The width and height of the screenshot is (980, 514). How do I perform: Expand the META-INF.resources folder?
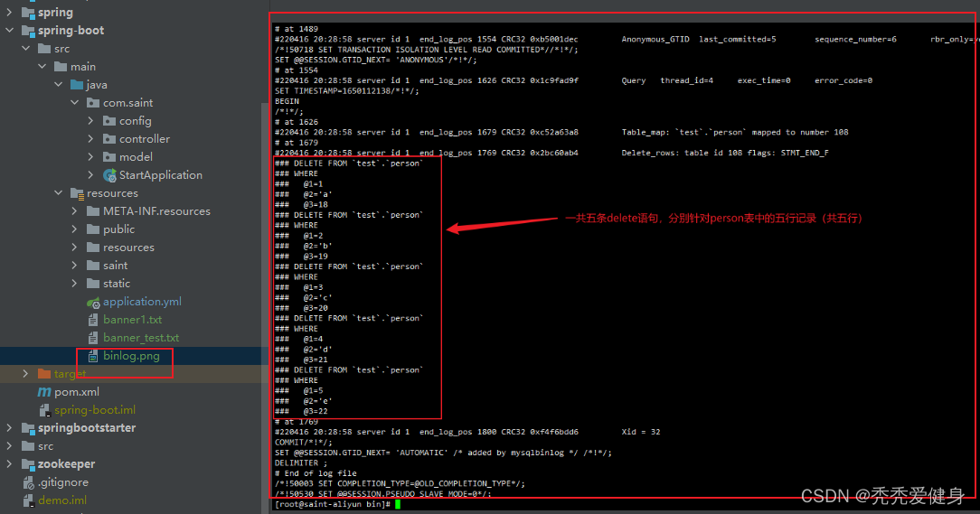click(x=74, y=211)
